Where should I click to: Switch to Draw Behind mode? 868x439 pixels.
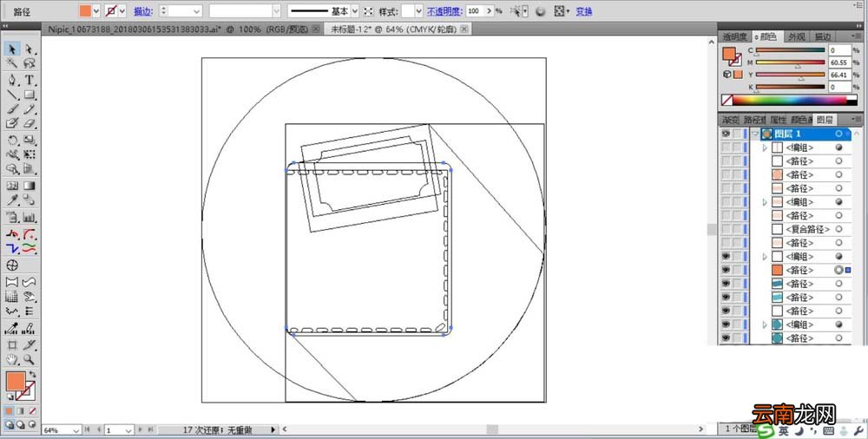click(21, 425)
